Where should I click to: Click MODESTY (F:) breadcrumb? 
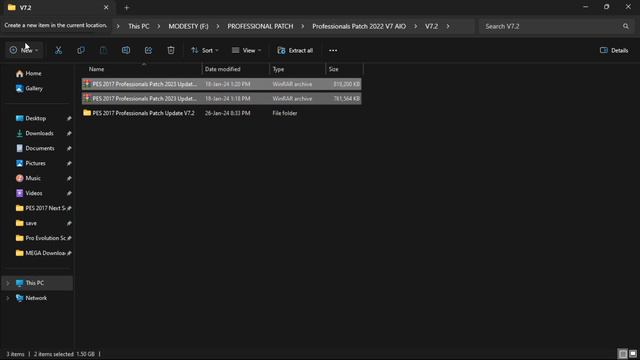(188, 26)
